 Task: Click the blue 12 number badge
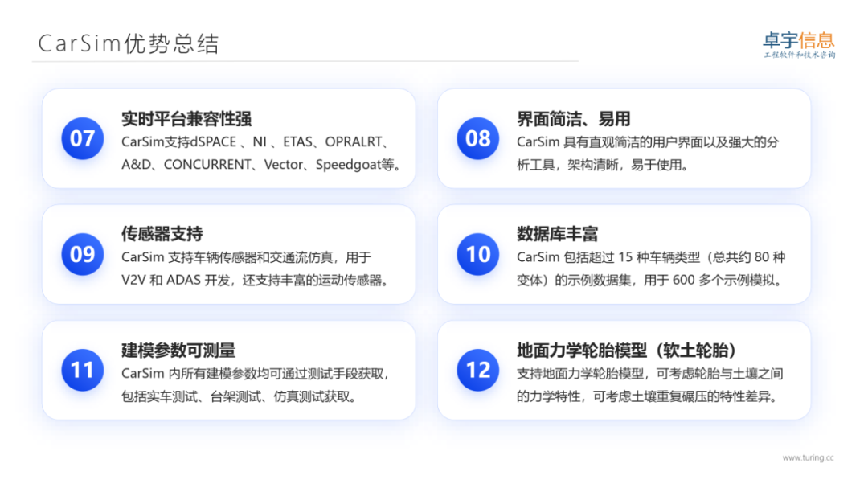tap(477, 370)
